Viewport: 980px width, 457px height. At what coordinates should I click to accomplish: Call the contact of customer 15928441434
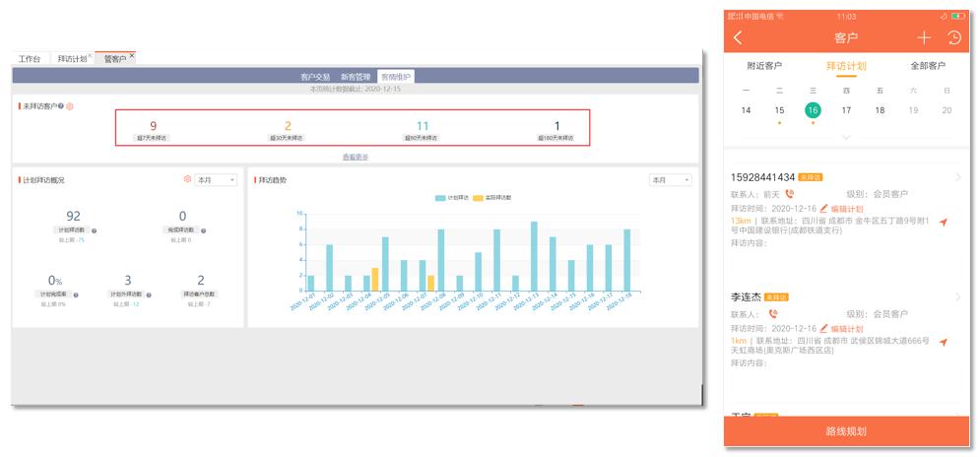789,194
